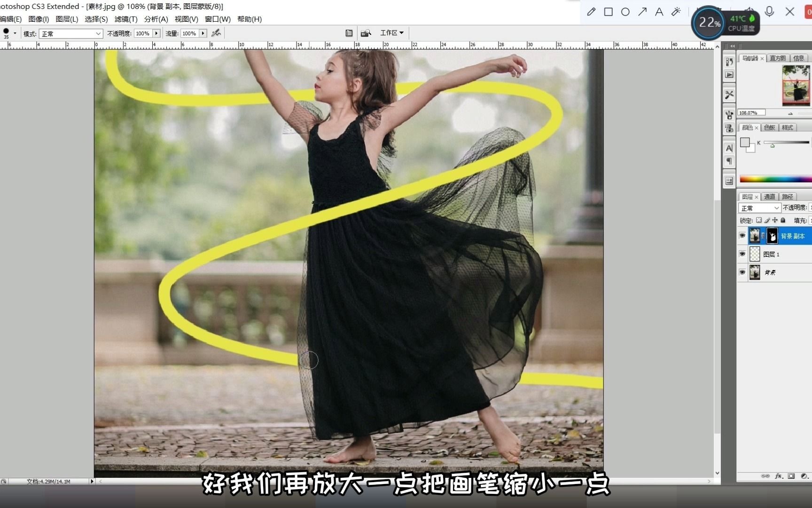Launch Bridge from the options bar
The width and height of the screenshot is (812, 508).
[366, 33]
